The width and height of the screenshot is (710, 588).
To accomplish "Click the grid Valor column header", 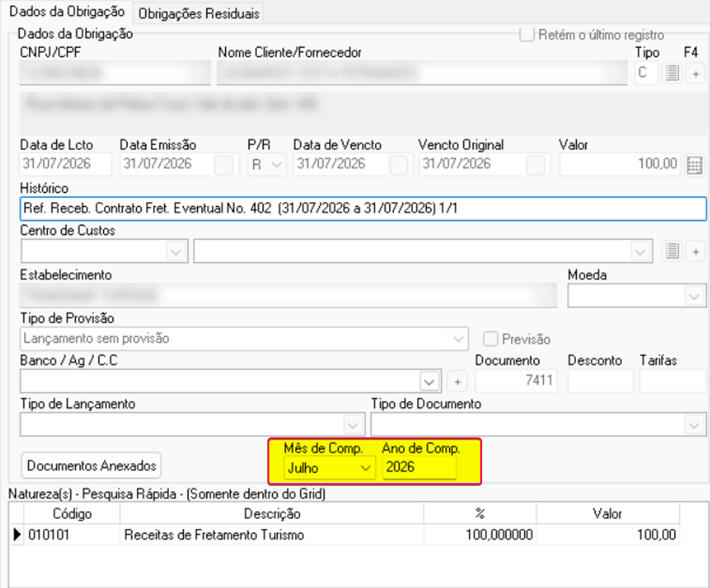I will click(607, 514).
